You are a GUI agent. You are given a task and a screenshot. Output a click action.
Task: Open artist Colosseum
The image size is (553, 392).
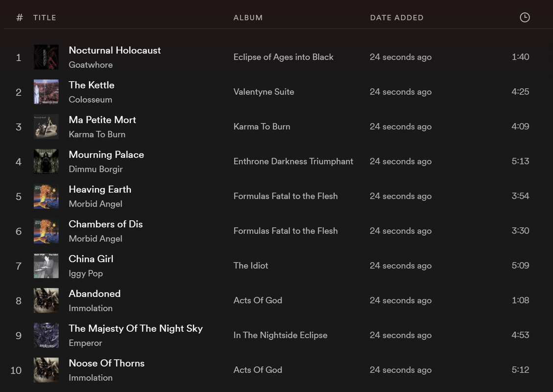coord(90,99)
